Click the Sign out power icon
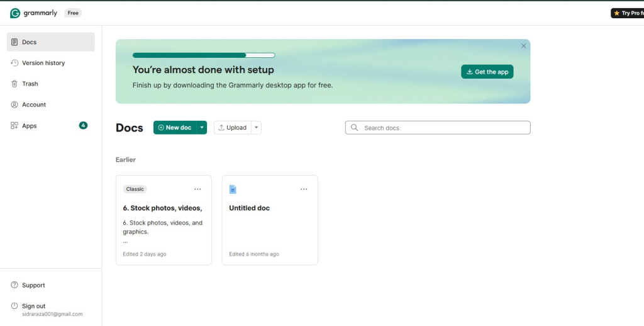 click(x=14, y=306)
